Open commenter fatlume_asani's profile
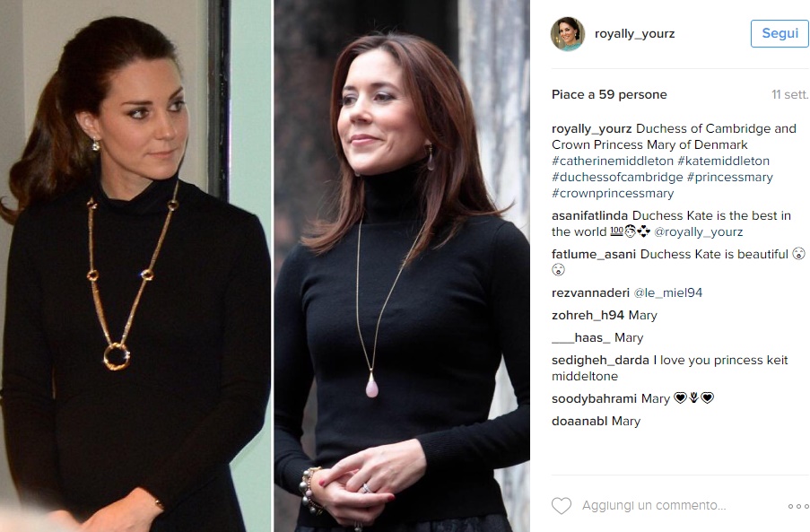 (x=594, y=254)
